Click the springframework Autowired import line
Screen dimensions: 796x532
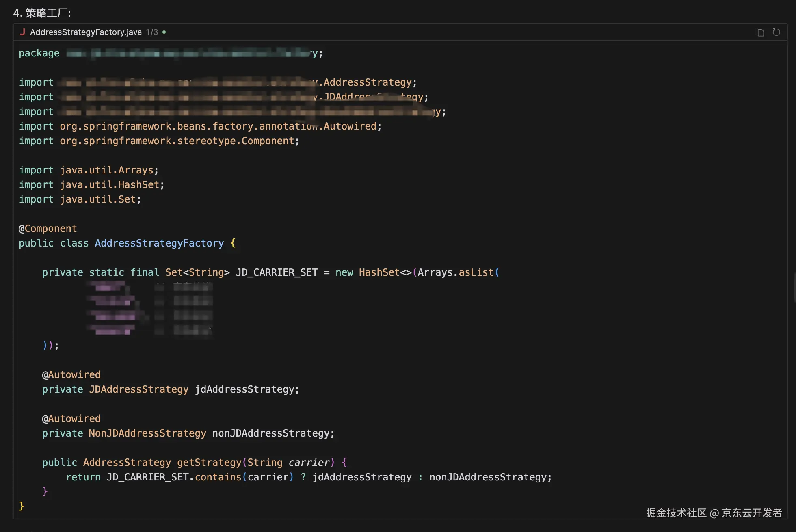coord(200,126)
